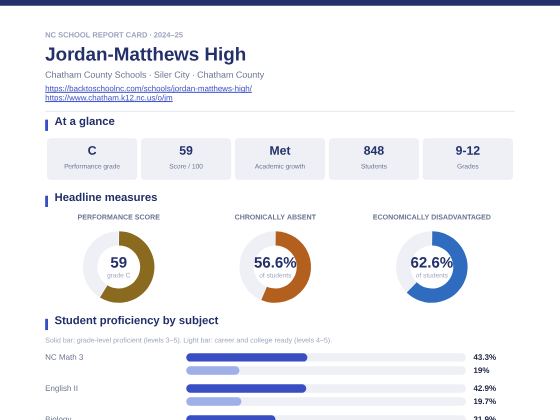Viewport: 560px width, 420px height.
Task: Click the economically disadvantaged 62.6% donut chart
Action: click(x=431, y=267)
